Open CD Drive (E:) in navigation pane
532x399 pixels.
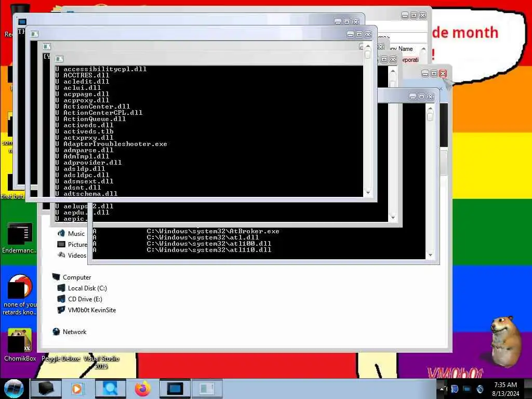click(85, 299)
